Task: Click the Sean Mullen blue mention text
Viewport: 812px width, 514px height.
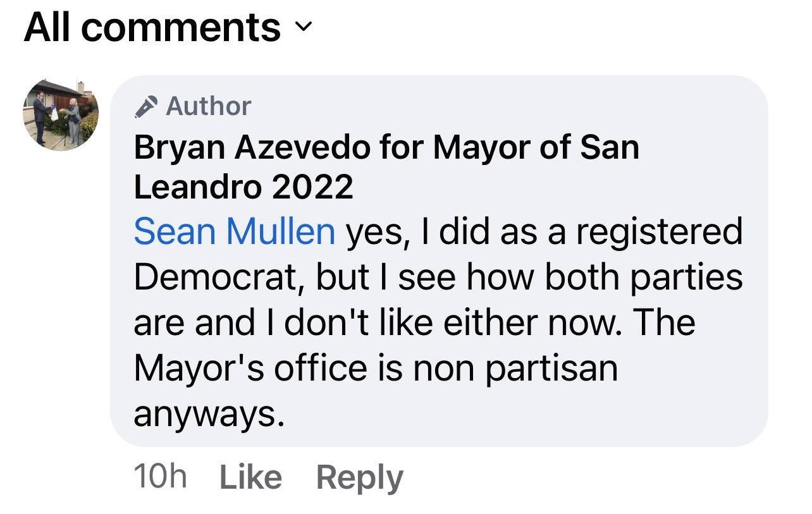Action: tap(231, 230)
